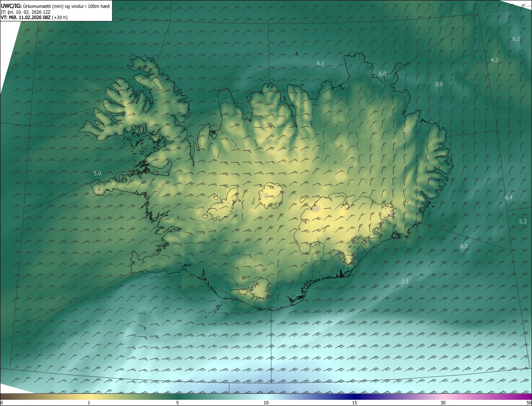Screen dimensions: 532x406
Task: Click the title text 'UWC/IG: Úrkomumætti (mm) og vindur'
Action: click(55, 6)
